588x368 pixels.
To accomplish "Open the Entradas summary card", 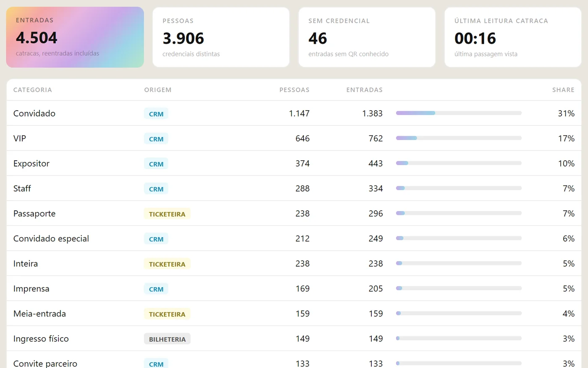I will [x=75, y=37].
